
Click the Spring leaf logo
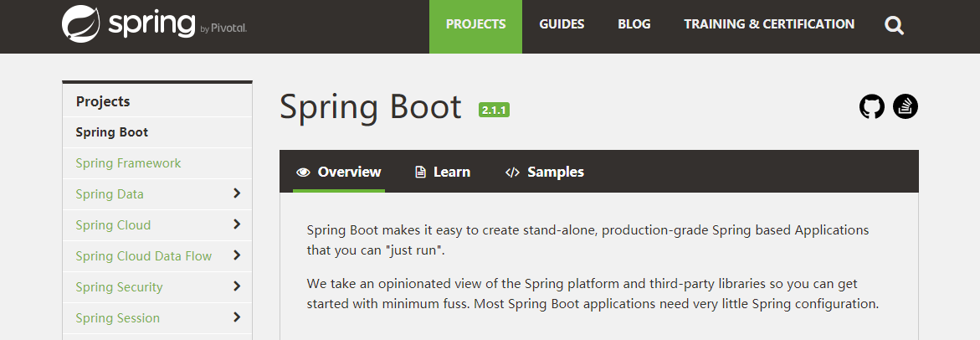(82, 23)
